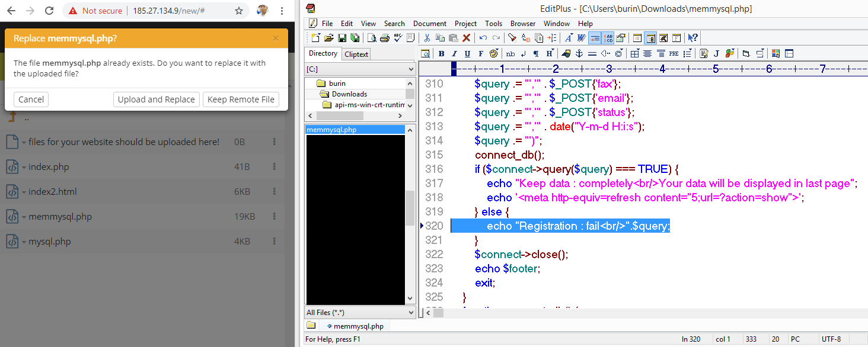This screenshot has width=868, height=347.
Task: Open the Document menu
Action: click(x=429, y=24)
